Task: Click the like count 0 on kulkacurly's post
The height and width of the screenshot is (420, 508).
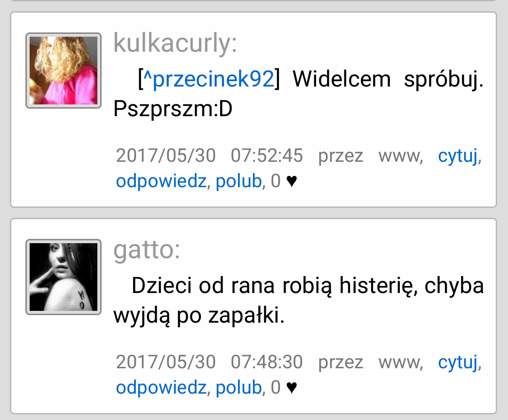Action: 276,181
